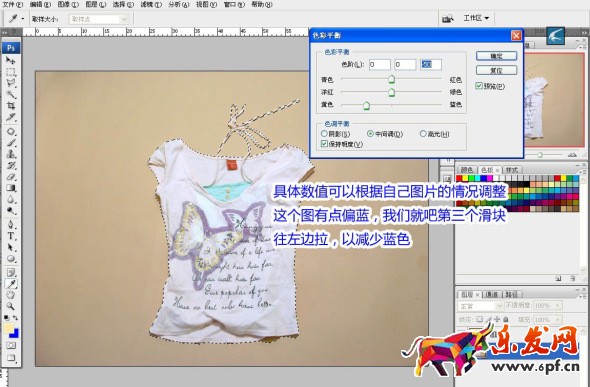The width and height of the screenshot is (590, 387).
Task: Select the Zoom tool
Action: (x=11, y=306)
